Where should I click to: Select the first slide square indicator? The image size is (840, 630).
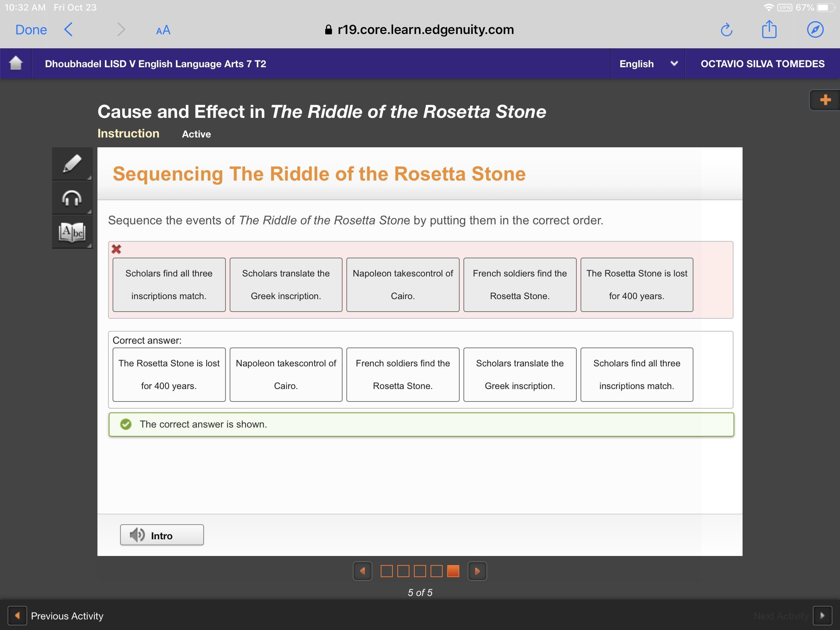[x=386, y=571]
